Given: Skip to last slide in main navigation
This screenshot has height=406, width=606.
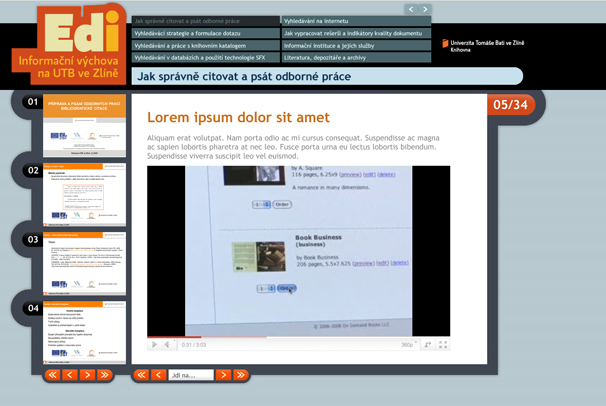Looking at the screenshot, I should pyautogui.click(x=240, y=375).
